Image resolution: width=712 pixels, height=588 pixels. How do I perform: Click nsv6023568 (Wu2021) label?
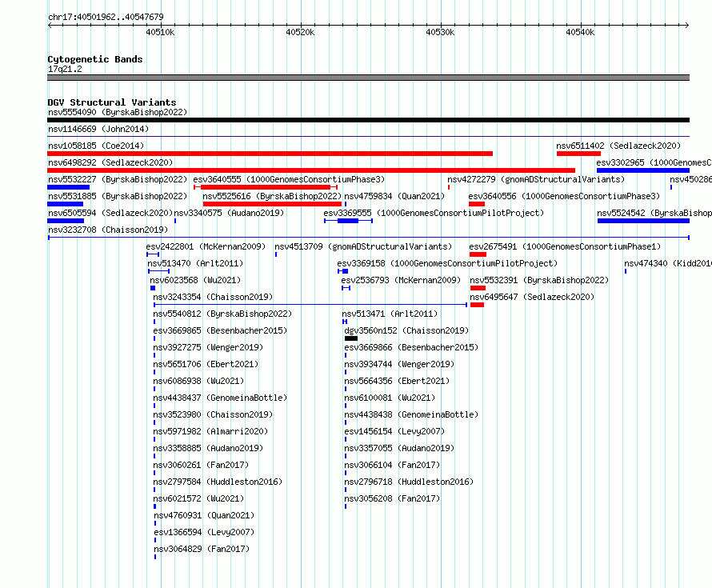(195, 280)
